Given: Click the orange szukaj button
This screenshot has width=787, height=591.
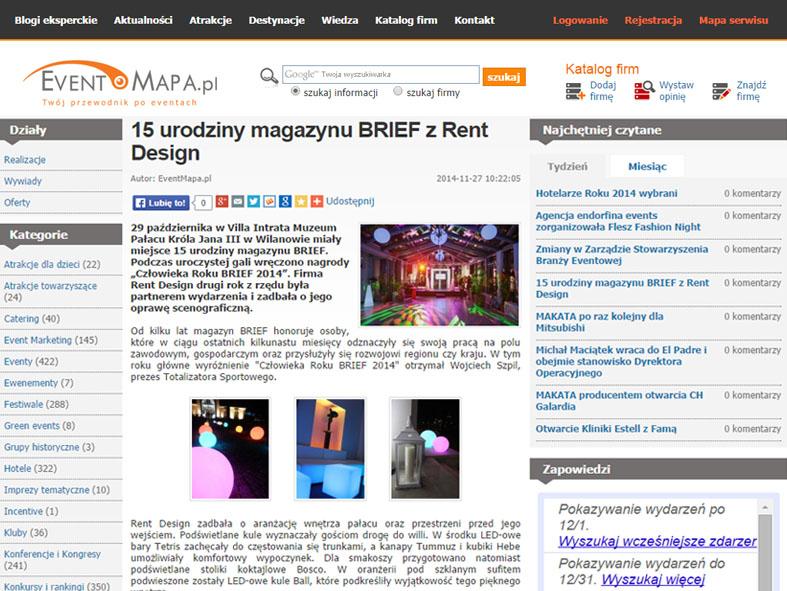Looking at the screenshot, I should pos(504,77).
